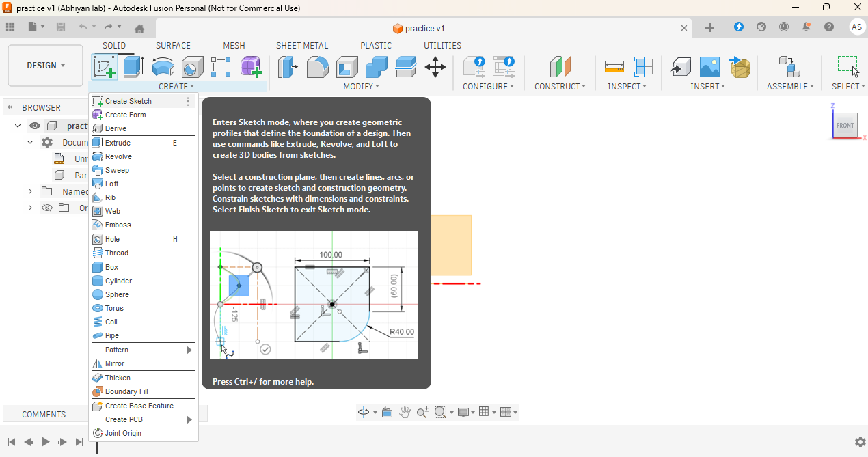Open the CONFIGURE panel dropdown
Viewport: 868px width, 457px height.
coord(489,87)
